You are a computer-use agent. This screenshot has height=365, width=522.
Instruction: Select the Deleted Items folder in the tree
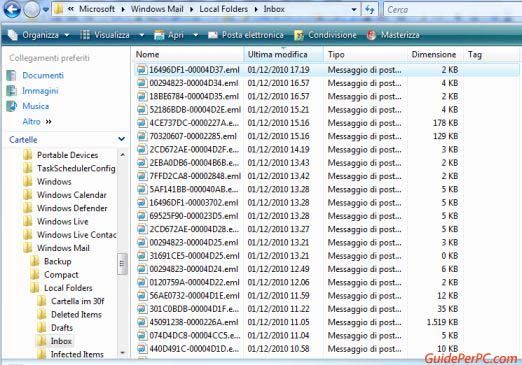point(76,314)
